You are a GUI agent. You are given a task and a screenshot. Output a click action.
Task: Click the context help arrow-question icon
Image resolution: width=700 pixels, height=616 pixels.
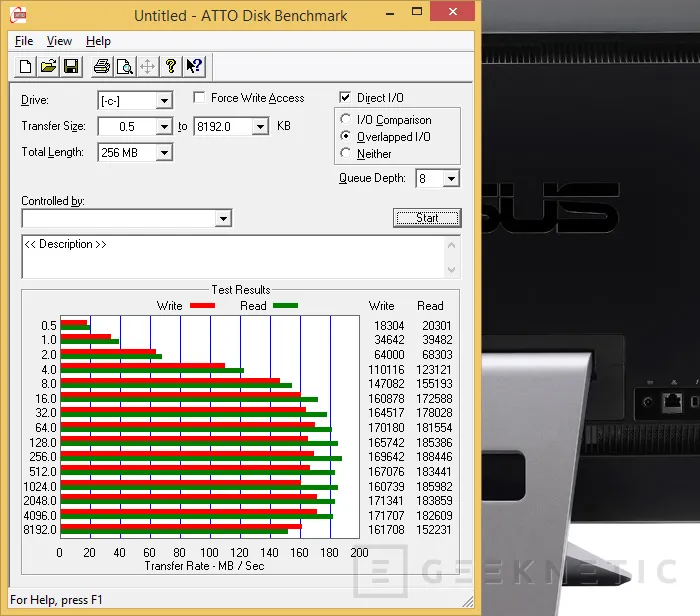pyautogui.click(x=194, y=67)
